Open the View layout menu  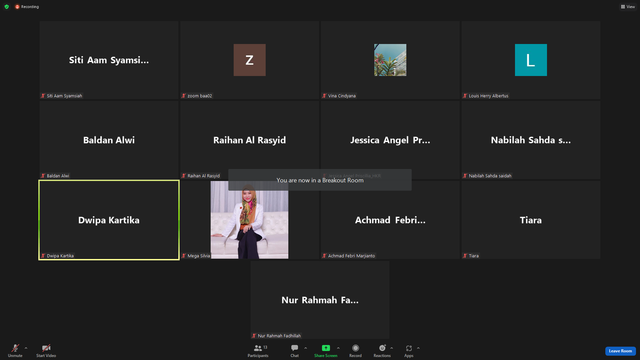pyautogui.click(x=628, y=7)
